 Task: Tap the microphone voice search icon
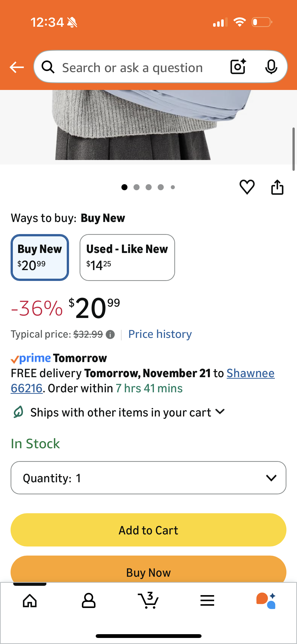point(271,67)
